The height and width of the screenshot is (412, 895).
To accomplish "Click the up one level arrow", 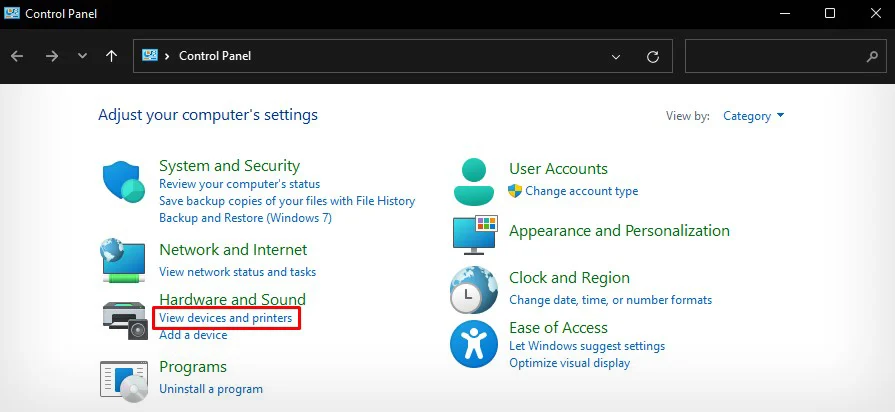I will tap(111, 56).
